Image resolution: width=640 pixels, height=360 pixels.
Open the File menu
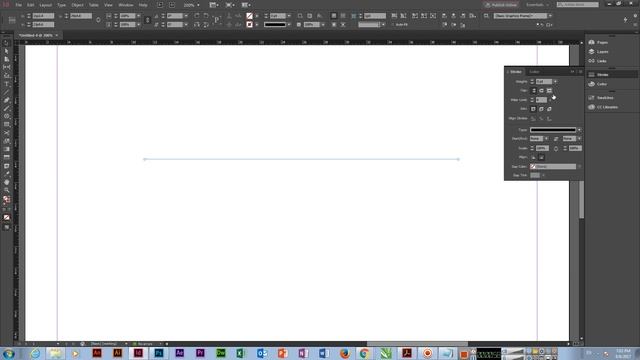pos(19,5)
